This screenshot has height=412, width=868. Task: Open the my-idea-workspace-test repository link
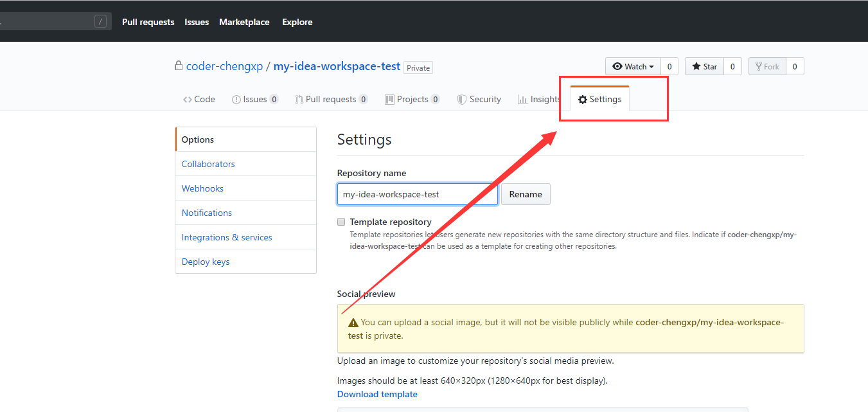click(x=337, y=66)
